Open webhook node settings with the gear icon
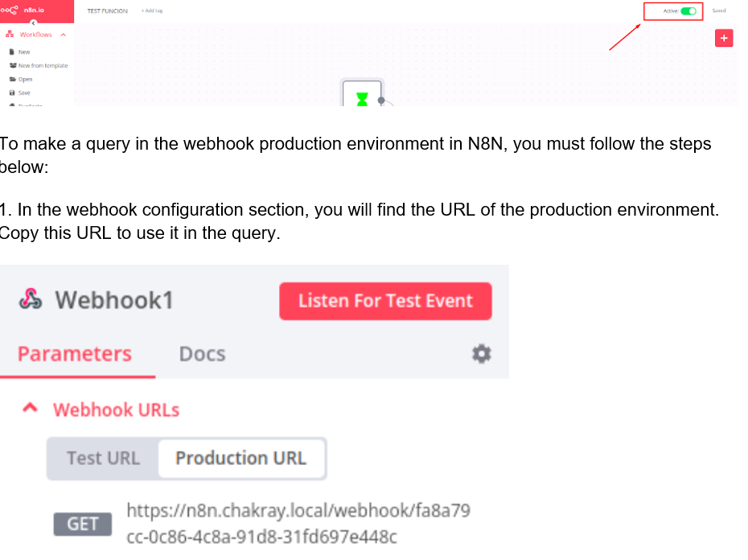The height and width of the screenshot is (560, 748). tap(481, 353)
